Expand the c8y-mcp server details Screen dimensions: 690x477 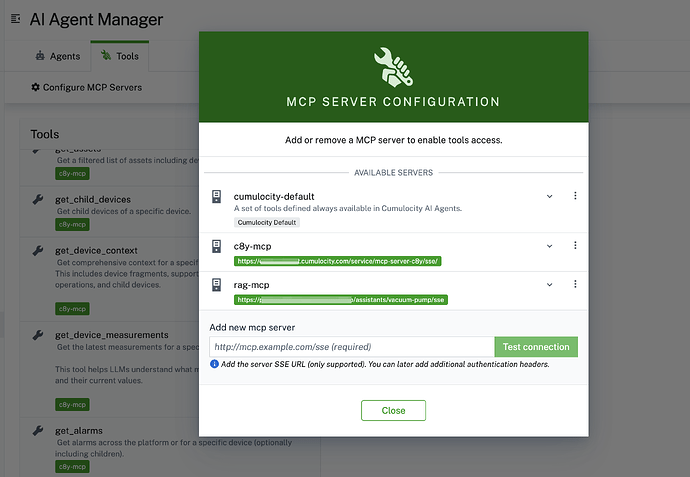pos(549,245)
